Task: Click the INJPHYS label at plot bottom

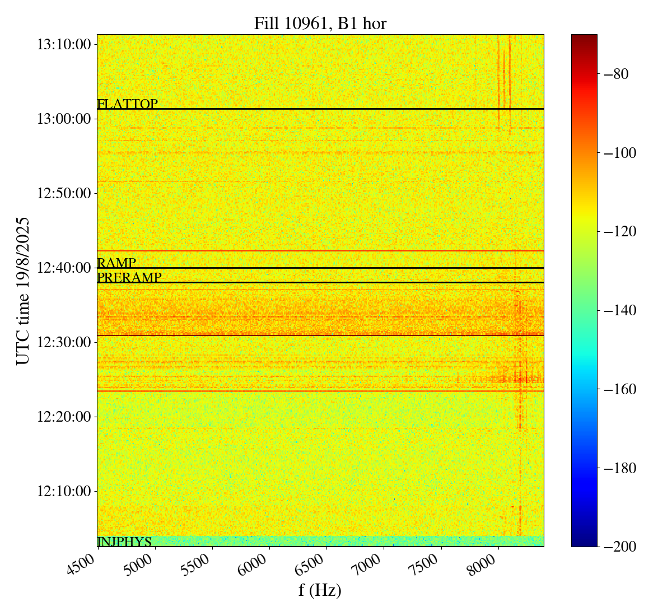Action: (x=124, y=542)
